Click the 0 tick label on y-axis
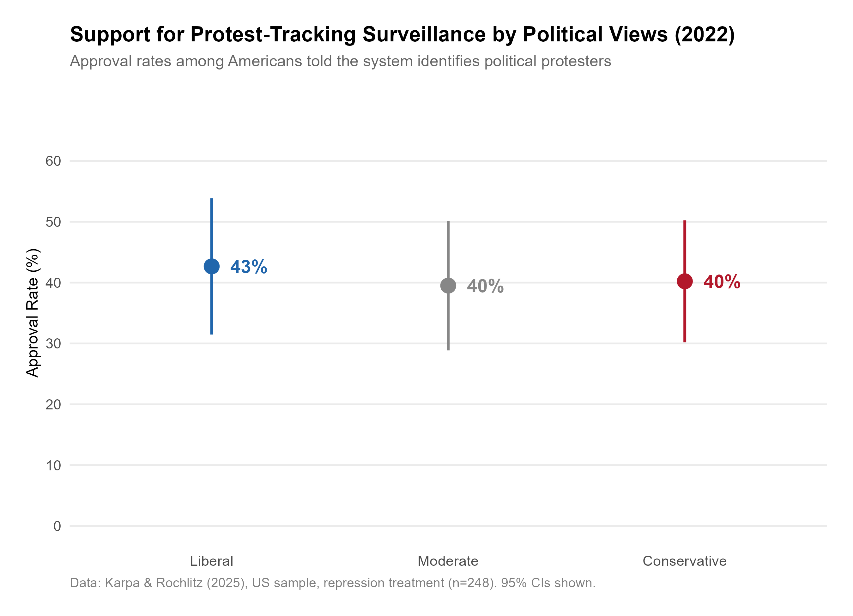Viewport: 853px width, 616px height. point(57,526)
